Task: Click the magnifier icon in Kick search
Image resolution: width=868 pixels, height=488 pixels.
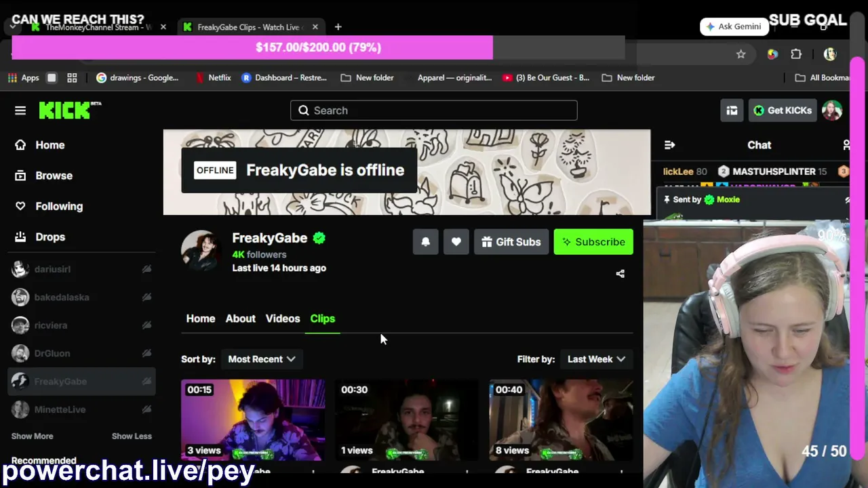Action: pos(304,110)
